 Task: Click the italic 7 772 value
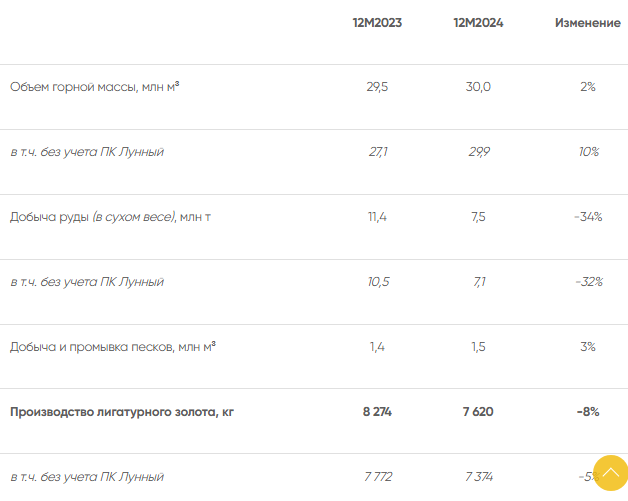click(x=377, y=476)
